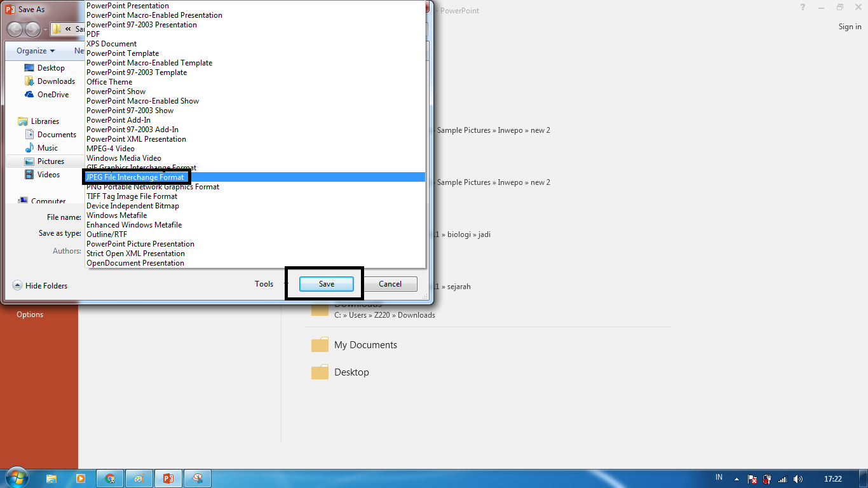Screen dimensions: 868x488
Task: Select Libraries in the navigation pane
Action: coord(39,121)
